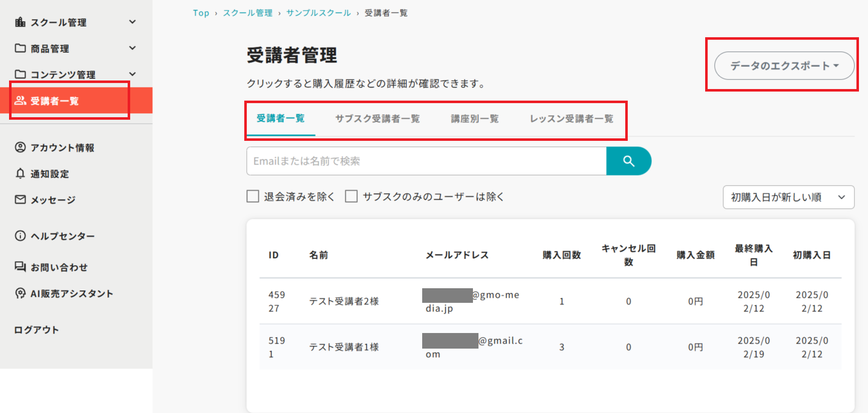This screenshot has height=413, width=868.
Task: Click ログアウト in the sidebar
Action: point(37,330)
